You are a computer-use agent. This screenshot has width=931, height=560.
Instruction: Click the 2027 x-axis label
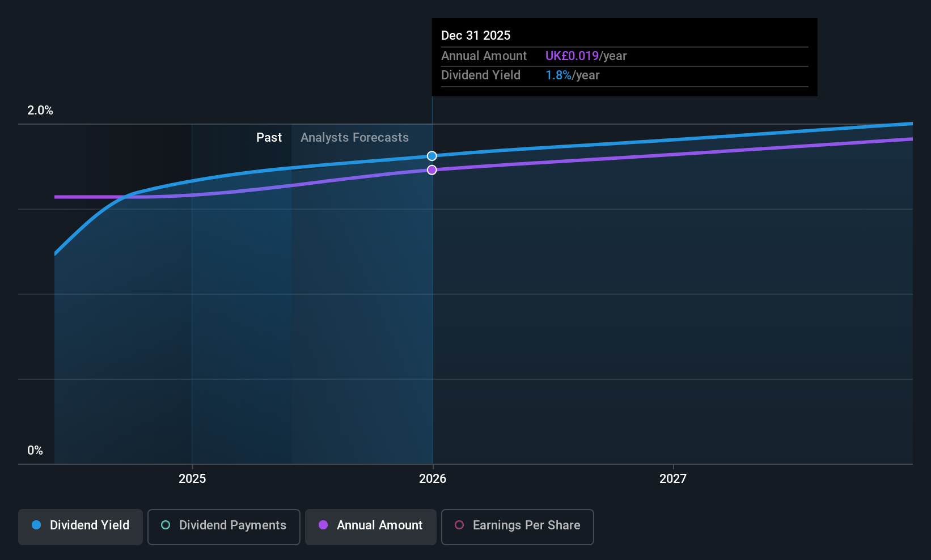click(x=673, y=478)
